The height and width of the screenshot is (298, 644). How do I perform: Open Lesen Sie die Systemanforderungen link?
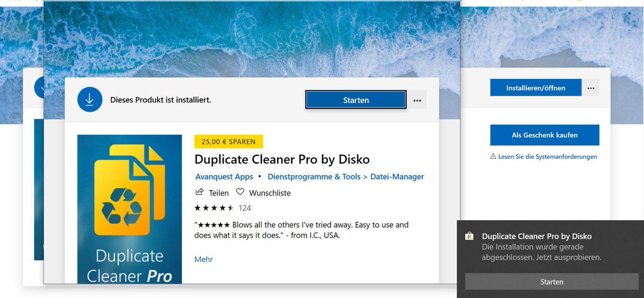click(x=547, y=157)
